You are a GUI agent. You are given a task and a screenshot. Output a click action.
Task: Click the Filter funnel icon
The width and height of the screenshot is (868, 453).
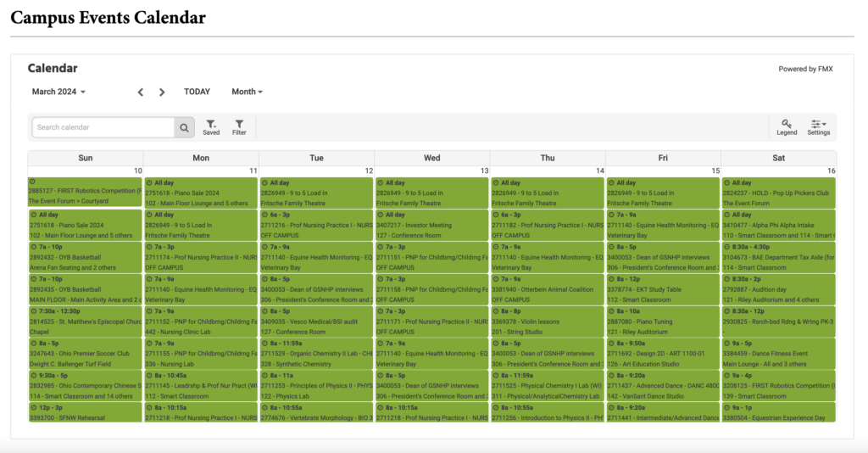click(239, 127)
